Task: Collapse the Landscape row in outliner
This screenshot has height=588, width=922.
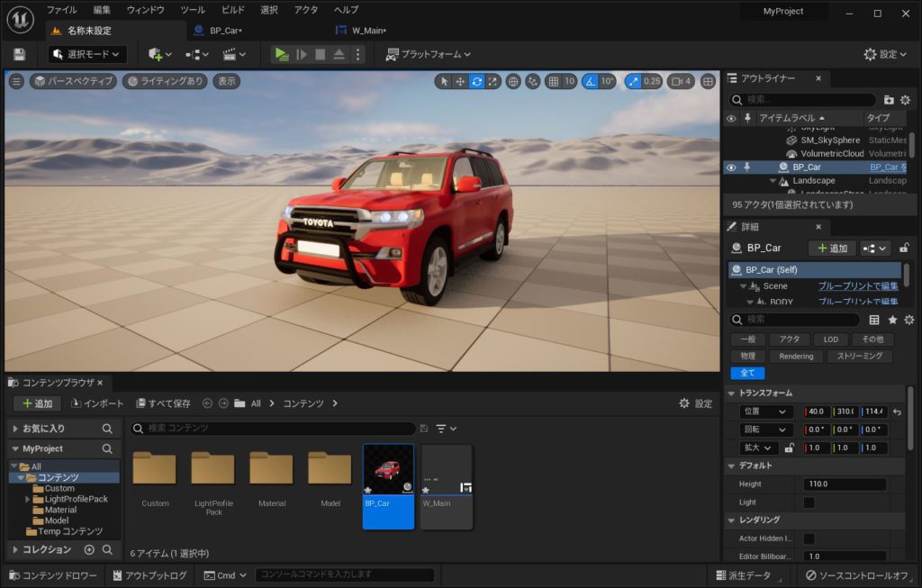Action: click(773, 181)
